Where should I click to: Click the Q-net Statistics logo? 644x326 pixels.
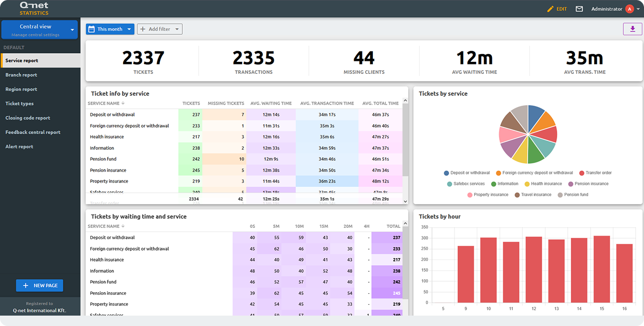coord(34,8)
